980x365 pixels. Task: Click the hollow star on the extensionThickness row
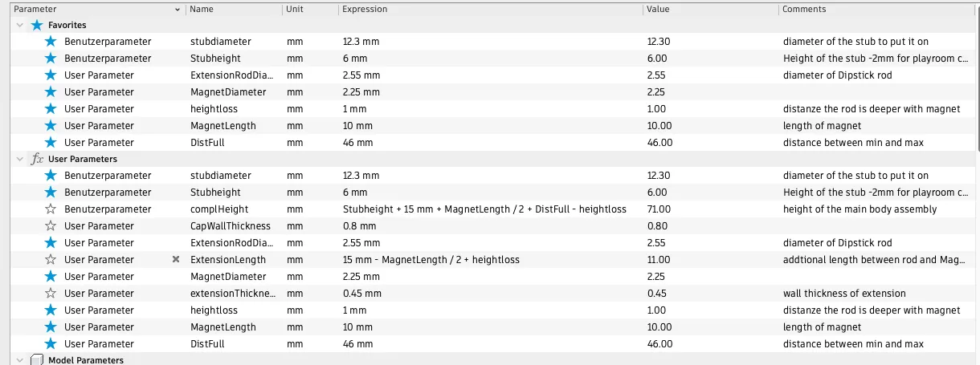click(x=51, y=294)
